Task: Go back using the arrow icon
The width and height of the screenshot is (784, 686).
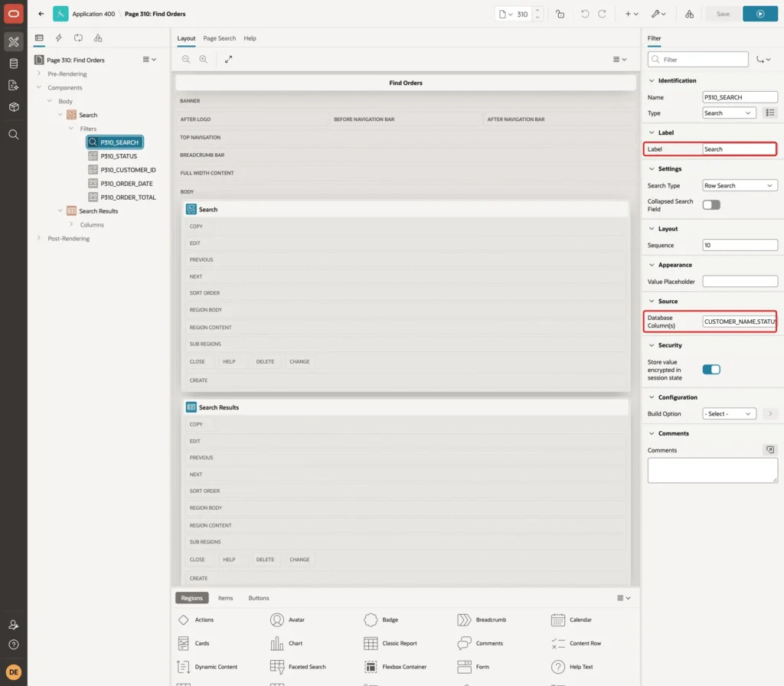Action: (41, 14)
